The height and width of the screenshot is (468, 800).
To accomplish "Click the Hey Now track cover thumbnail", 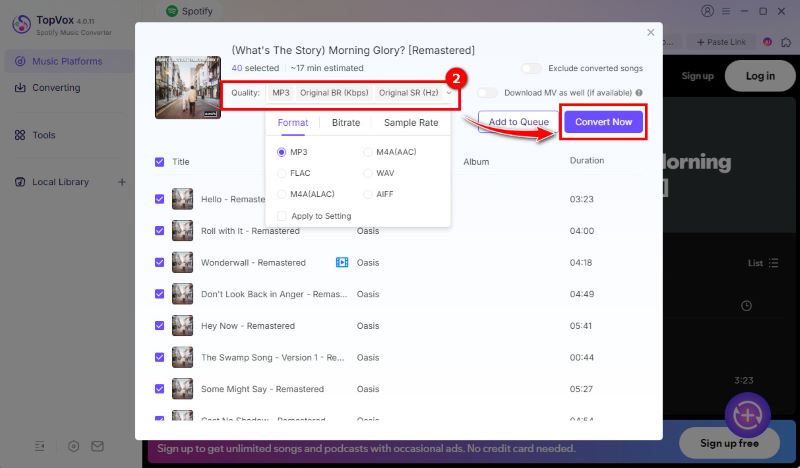I will (x=183, y=326).
